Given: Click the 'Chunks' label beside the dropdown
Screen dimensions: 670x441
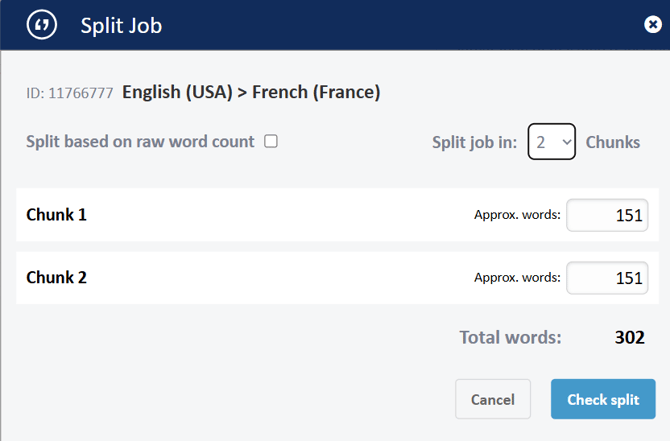Looking at the screenshot, I should 612,142.
